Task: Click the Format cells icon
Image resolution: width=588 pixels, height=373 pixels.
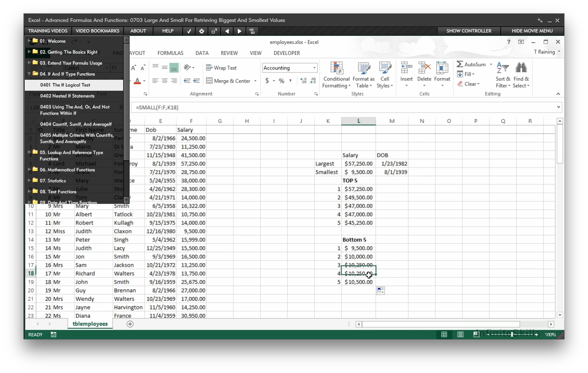Action: point(442,68)
